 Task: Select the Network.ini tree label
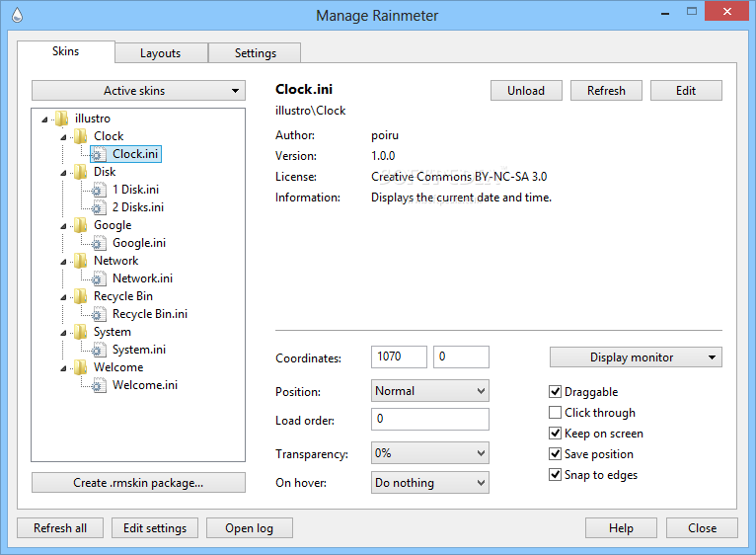point(142,278)
